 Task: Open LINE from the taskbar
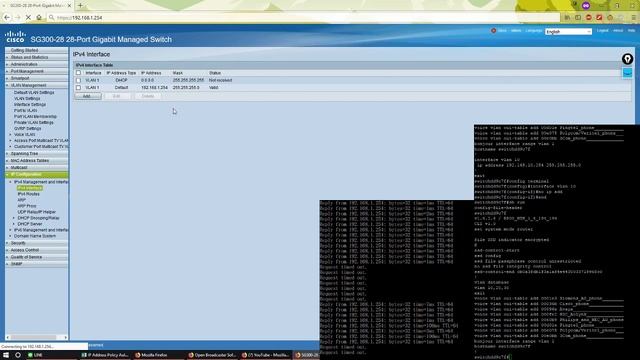click(36, 355)
